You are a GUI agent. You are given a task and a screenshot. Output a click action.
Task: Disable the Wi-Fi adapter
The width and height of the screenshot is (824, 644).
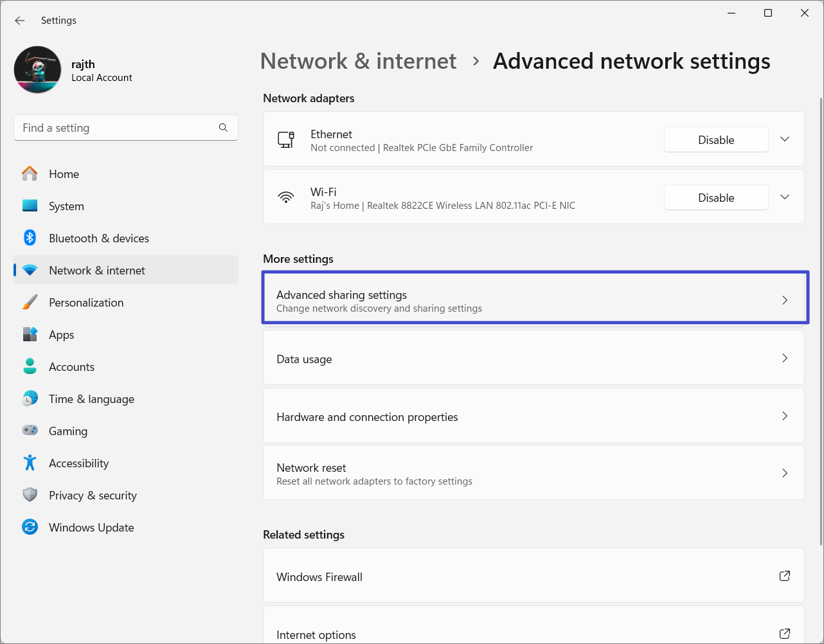[715, 198]
